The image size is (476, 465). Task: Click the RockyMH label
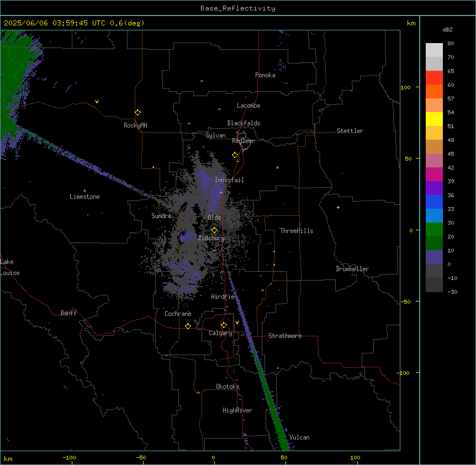point(135,125)
